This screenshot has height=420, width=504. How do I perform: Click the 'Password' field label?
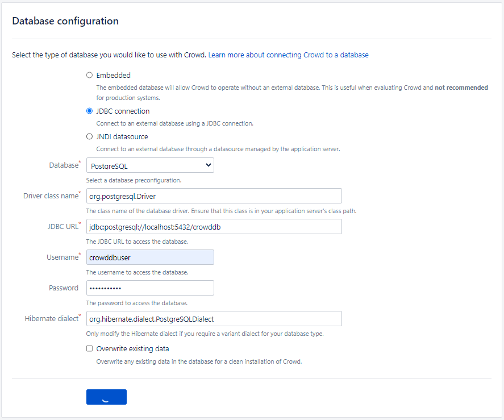[64, 288]
